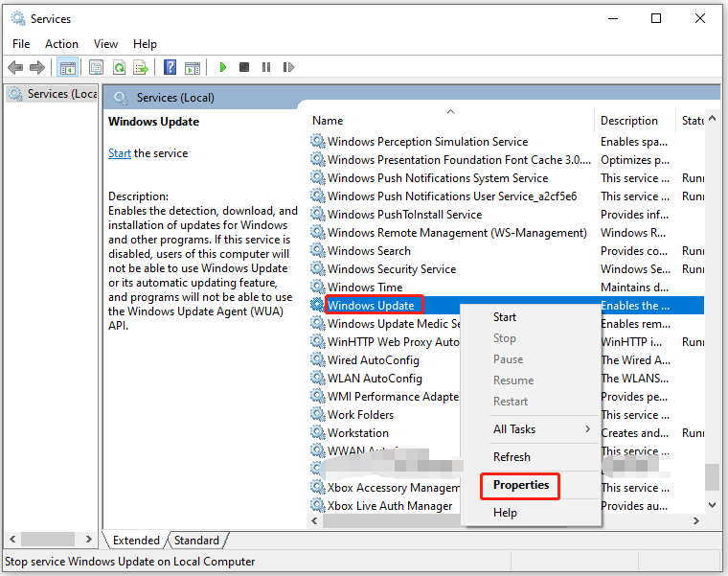Click the Stop Service square icon
This screenshot has height=576, width=728.
244,67
